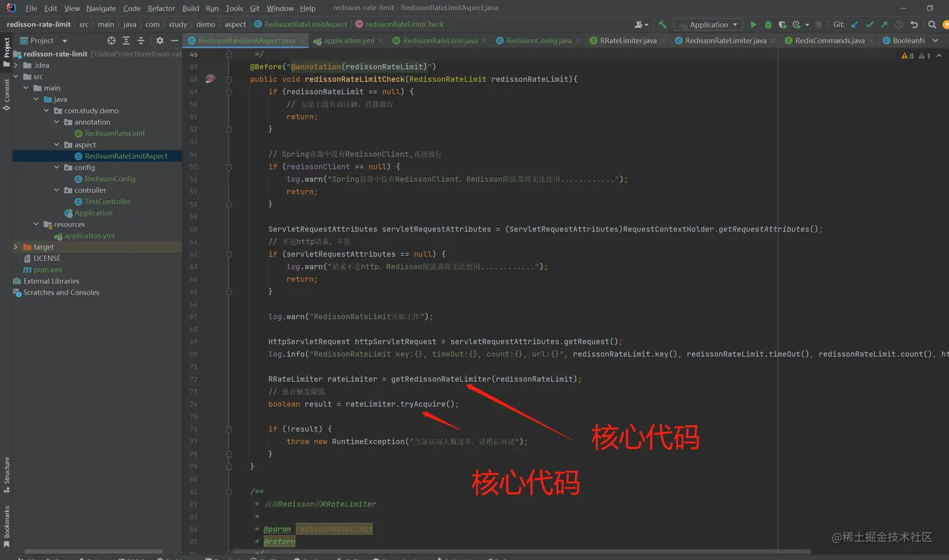Click tryAcquire call on line 74
This screenshot has width=949, height=560.
(x=423, y=404)
